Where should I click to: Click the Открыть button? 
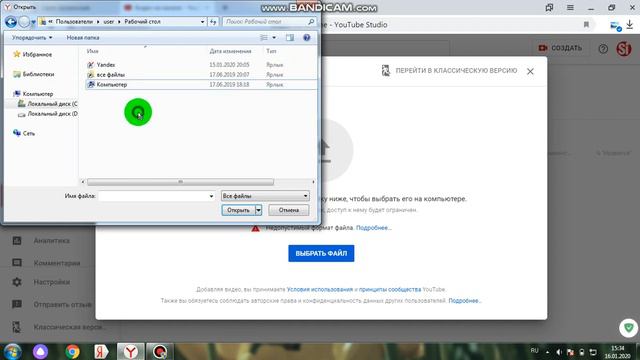238,210
